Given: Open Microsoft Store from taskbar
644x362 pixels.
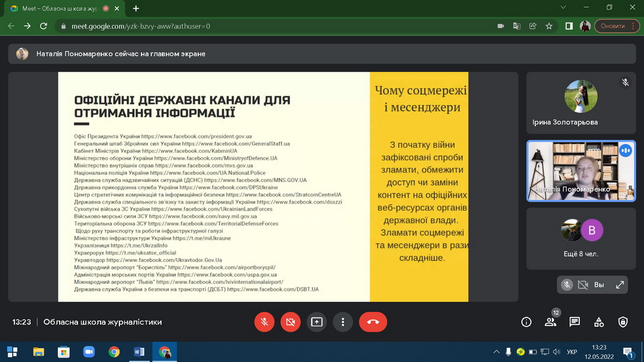Looking at the screenshot, I should (64, 352).
